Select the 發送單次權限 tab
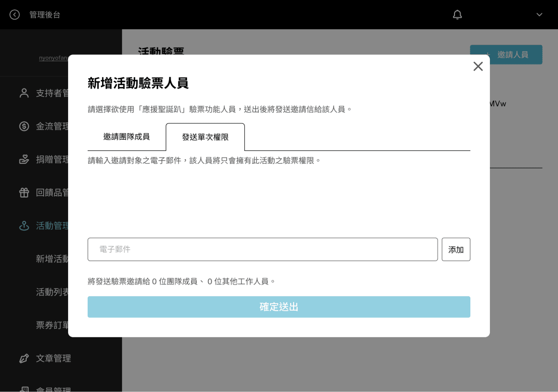The height and width of the screenshot is (392, 558). pos(205,137)
